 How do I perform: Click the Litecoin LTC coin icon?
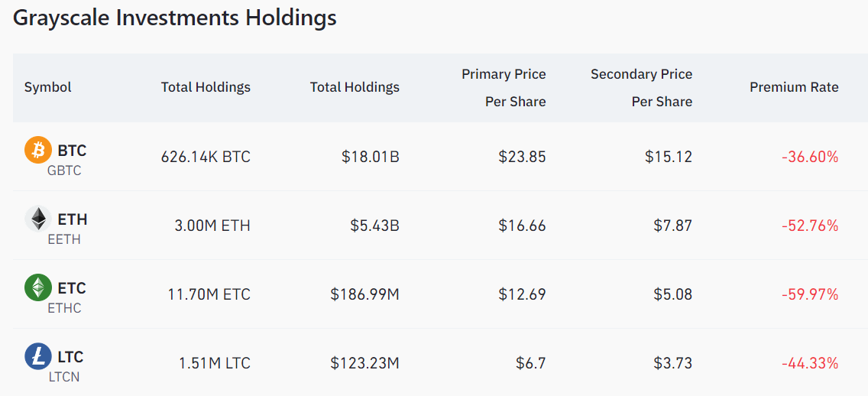pos(38,357)
